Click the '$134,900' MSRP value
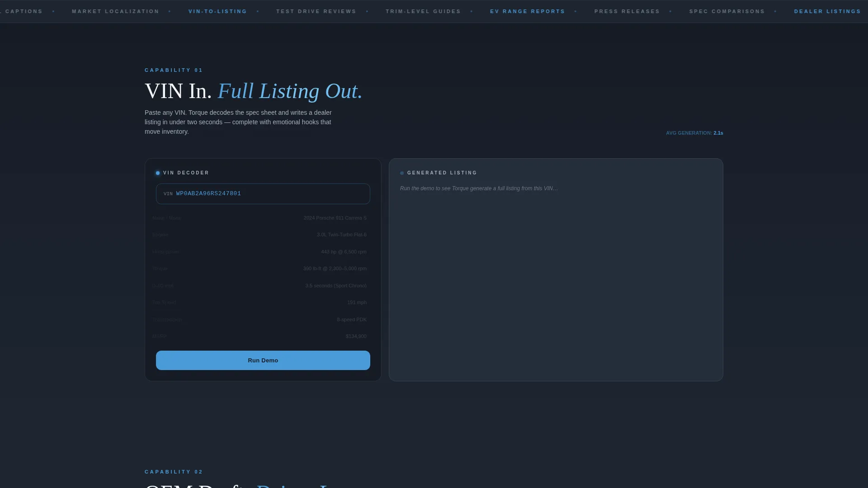This screenshot has height=488, width=868. (x=356, y=336)
